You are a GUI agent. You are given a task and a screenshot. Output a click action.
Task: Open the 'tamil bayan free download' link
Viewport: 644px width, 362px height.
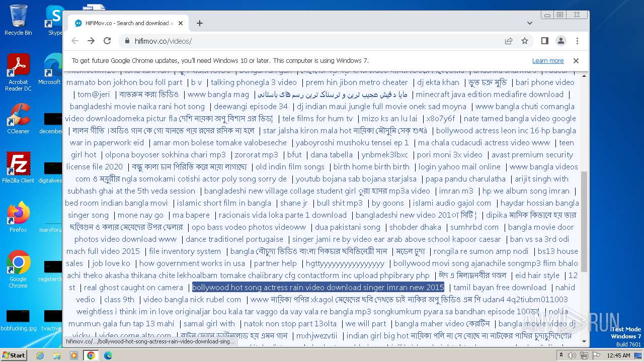click(500, 288)
